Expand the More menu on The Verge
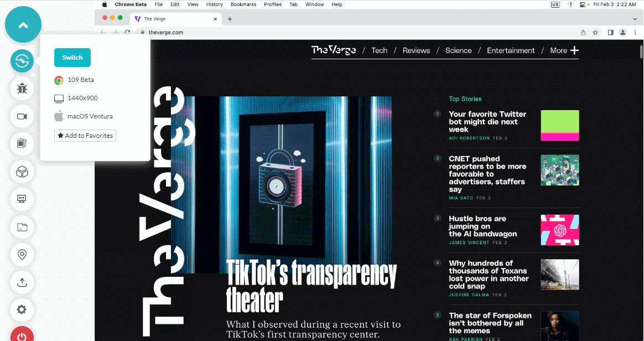Image resolution: width=644 pixels, height=341 pixels. point(564,50)
